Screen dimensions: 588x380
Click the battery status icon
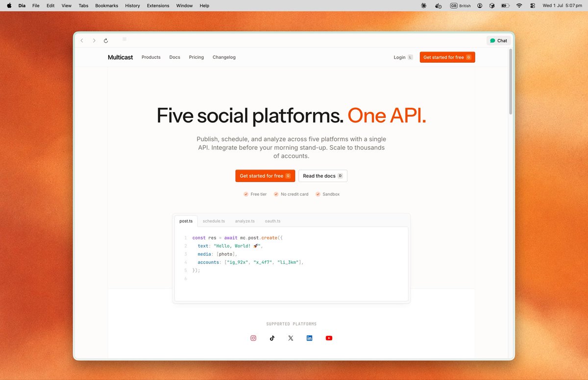point(505,5)
